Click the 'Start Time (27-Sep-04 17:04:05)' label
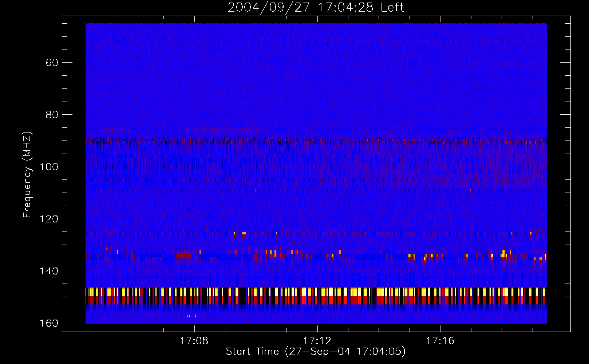Screen dimensions: 589x364 pyautogui.click(x=316, y=352)
